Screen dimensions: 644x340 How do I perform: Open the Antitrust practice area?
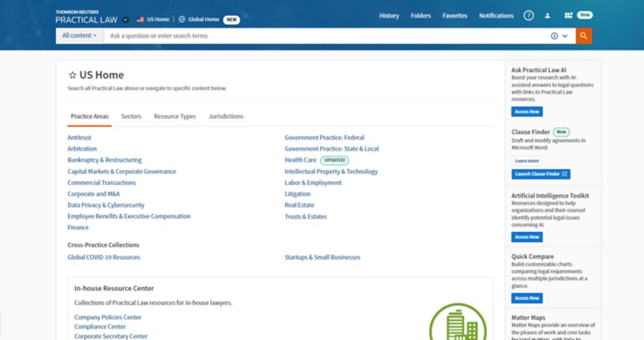coord(80,137)
